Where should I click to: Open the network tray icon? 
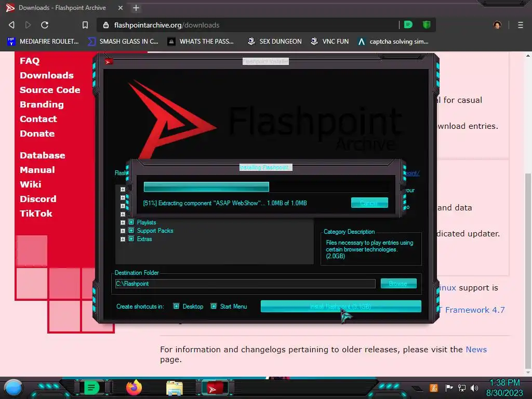click(x=462, y=388)
